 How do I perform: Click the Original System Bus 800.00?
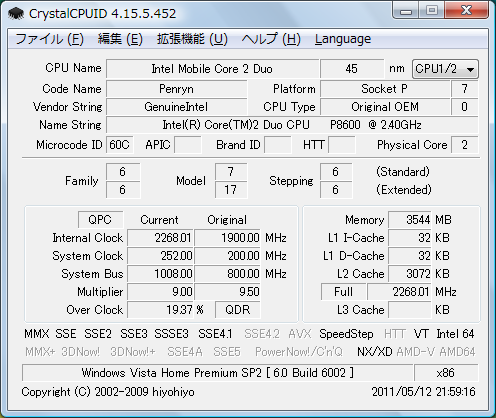tap(228, 274)
